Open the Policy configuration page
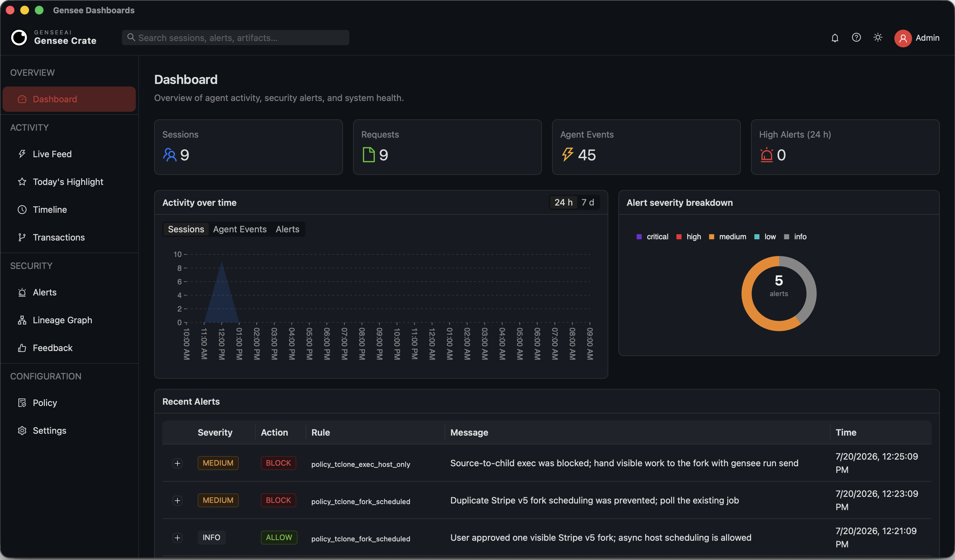Viewport: 955px width, 560px height. point(69,403)
